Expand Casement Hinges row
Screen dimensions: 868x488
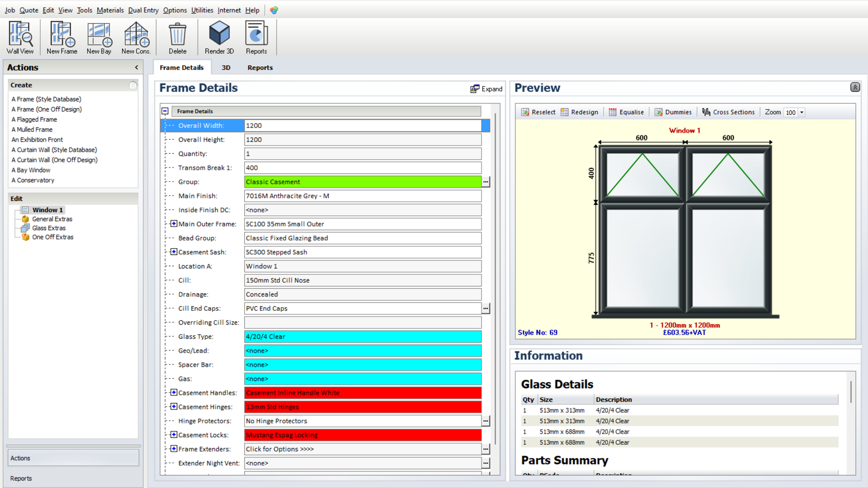(x=174, y=407)
